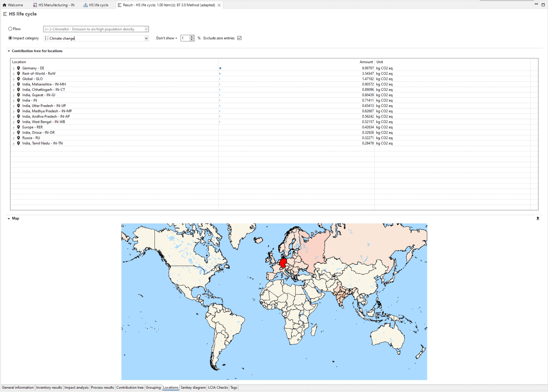Screen dimensions: 548x392
Task: Click the map export arrow icon
Action: [538, 218]
